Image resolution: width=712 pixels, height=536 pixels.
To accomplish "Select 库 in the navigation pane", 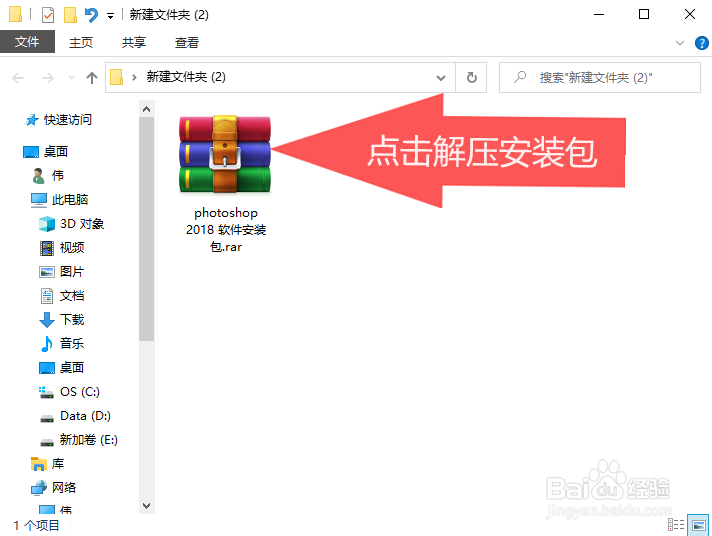I will click(x=58, y=464).
